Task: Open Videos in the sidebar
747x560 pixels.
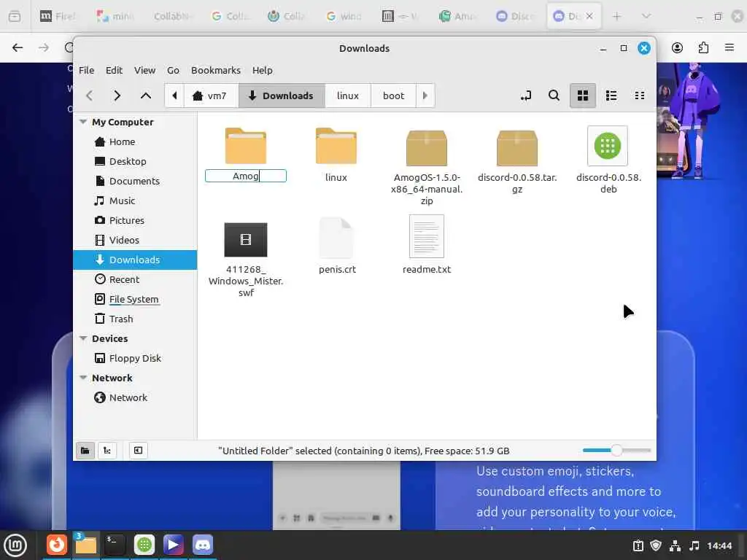Action: point(135,240)
